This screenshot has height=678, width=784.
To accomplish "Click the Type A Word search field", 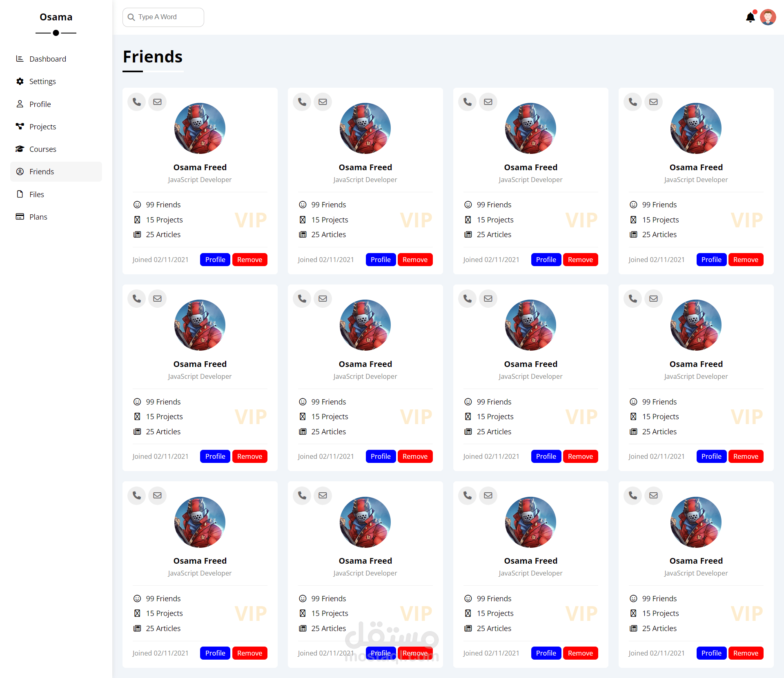I will point(168,17).
